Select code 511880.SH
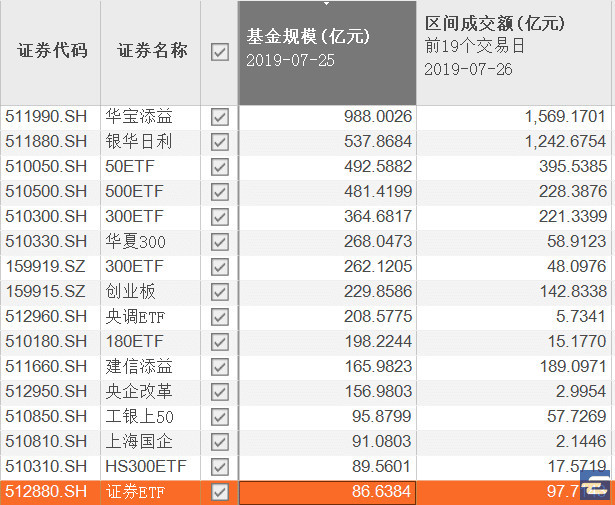The image size is (615, 505). (46, 142)
